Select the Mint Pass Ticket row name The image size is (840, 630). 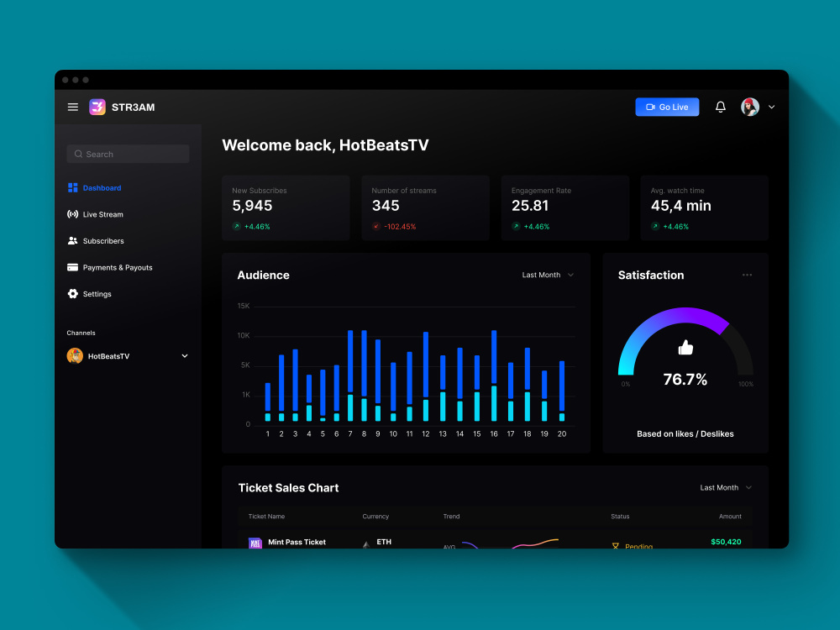(x=297, y=542)
